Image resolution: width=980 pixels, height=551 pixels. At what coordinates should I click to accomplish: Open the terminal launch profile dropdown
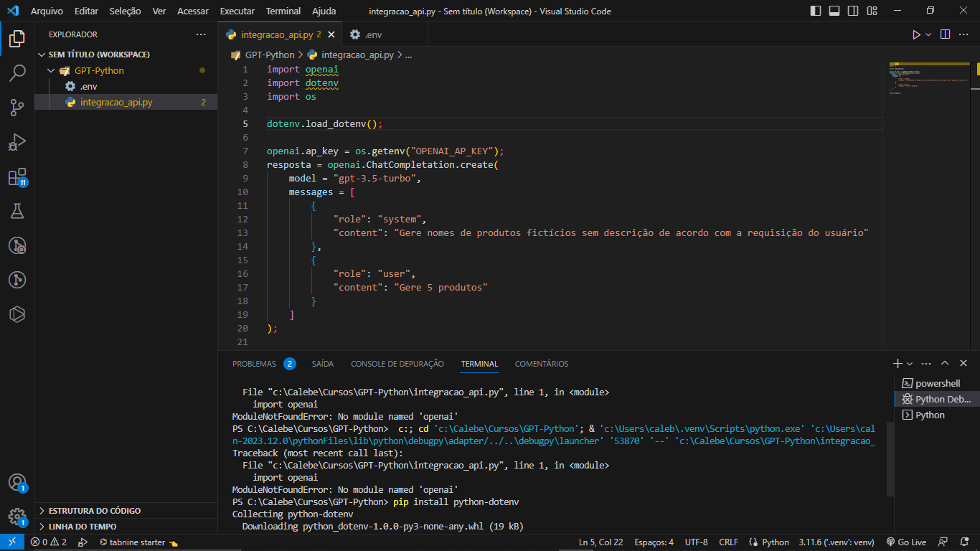click(910, 364)
